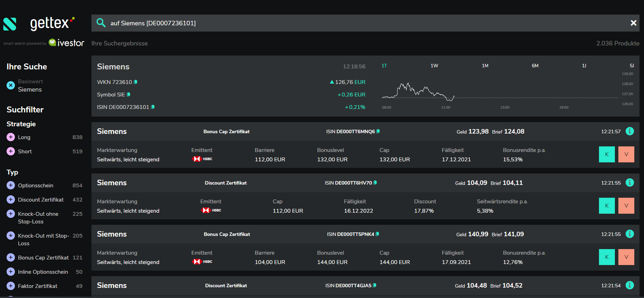
Task: Add the Short strategy filter
Action: click(11, 151)
